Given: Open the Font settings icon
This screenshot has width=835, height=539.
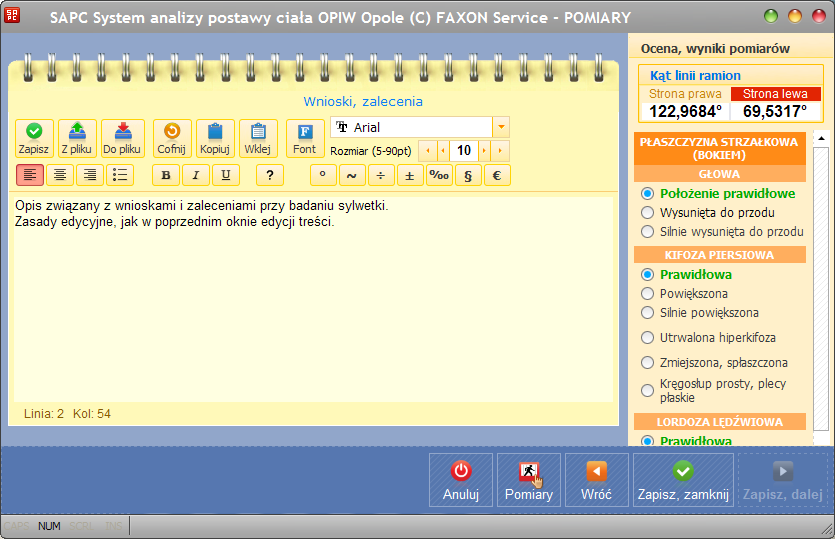Looking at the screenshot, I should pos(305,138).
